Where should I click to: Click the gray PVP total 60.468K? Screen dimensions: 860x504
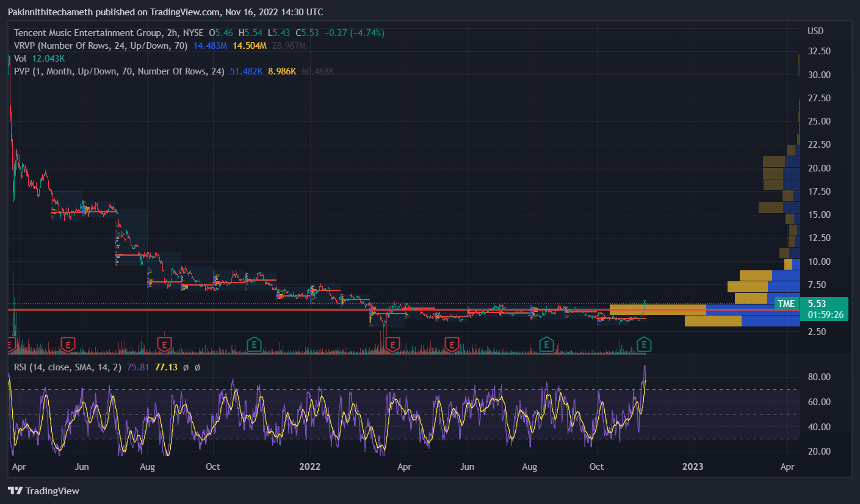pos(317,71)
